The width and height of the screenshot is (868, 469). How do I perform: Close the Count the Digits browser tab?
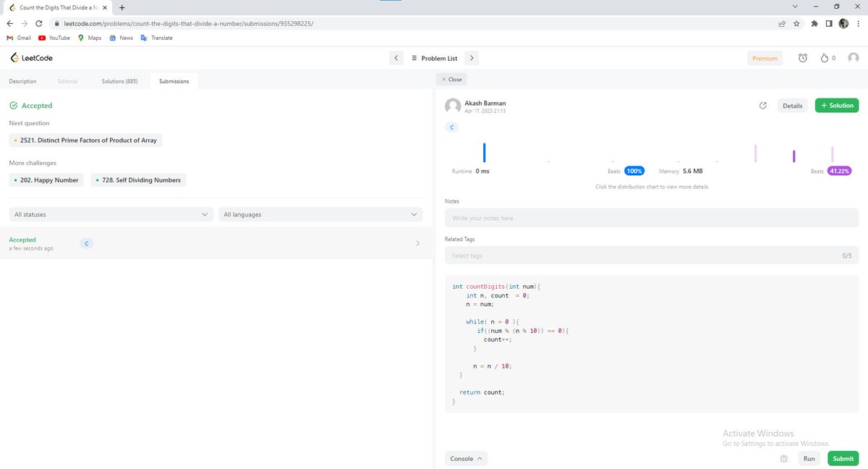104,7
